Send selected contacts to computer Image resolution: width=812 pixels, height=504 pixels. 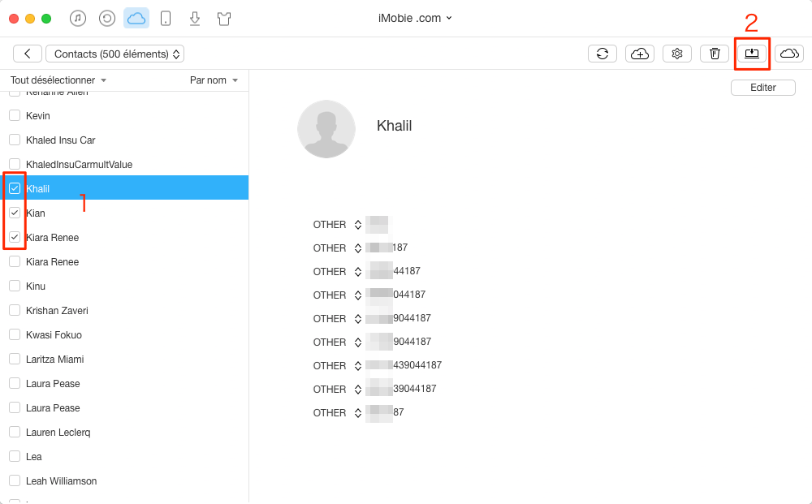pos(752,54)
